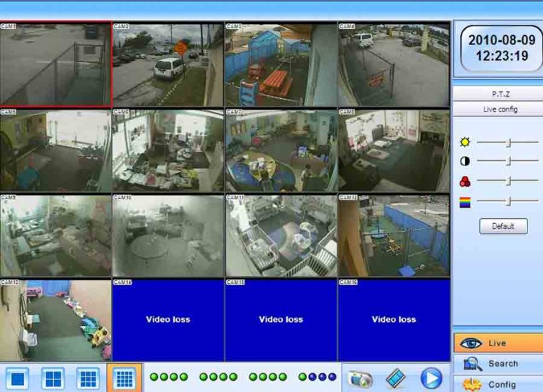Image resolution: width=543 pixels, height=392 pixels.
Task: Select the CAM11 nursery cribs feed
Action: [x=281, y=236]
